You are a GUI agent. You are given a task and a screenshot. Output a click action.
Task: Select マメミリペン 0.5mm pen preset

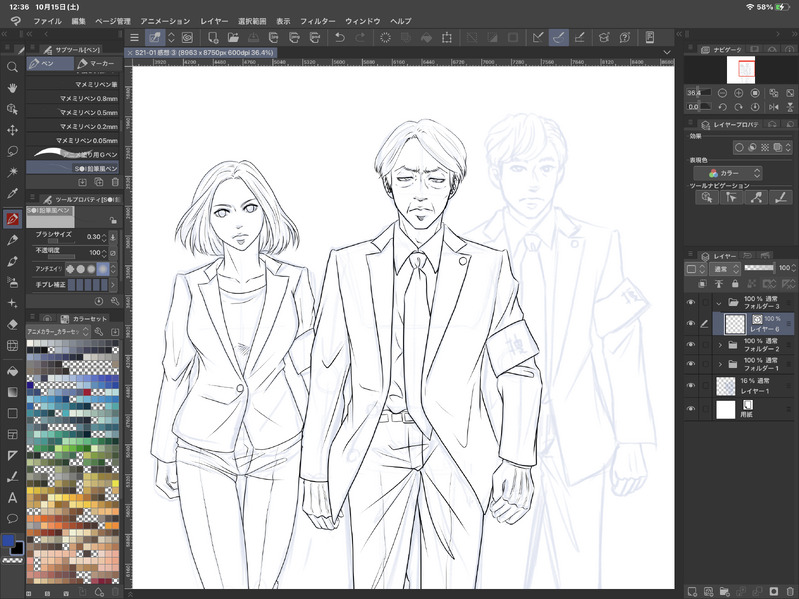(88, 112)
